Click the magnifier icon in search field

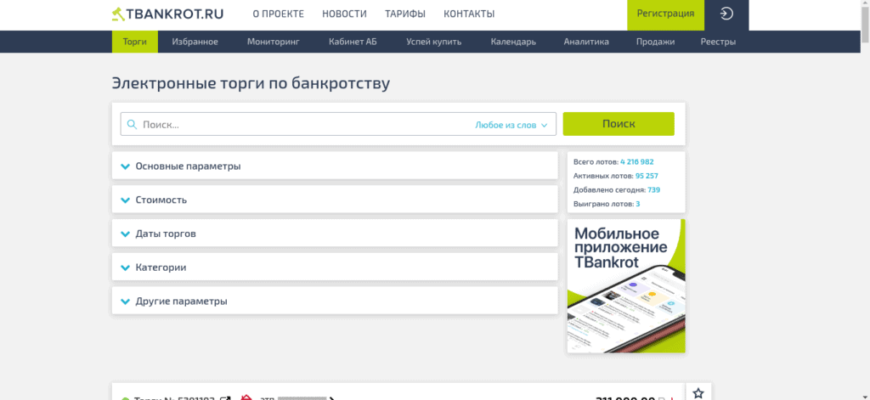point(131,124)
